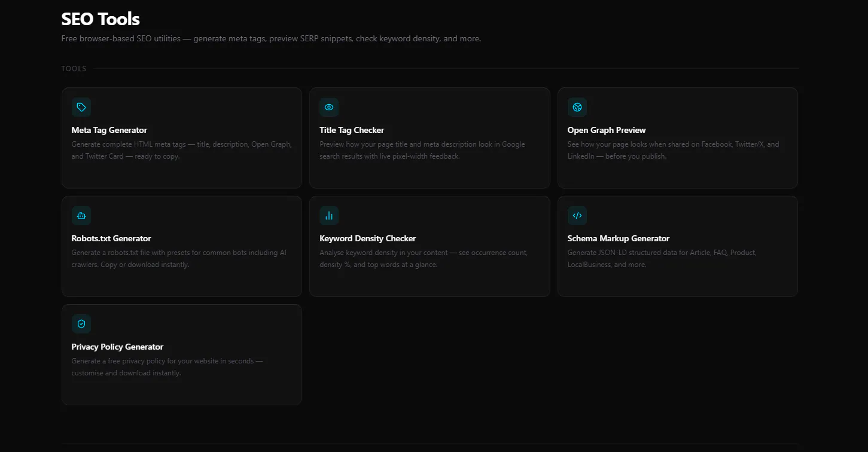Click the TOOLS section label
Image resolution: width=868 pixels, height=452 pixels.
click(x=74, y=69)
